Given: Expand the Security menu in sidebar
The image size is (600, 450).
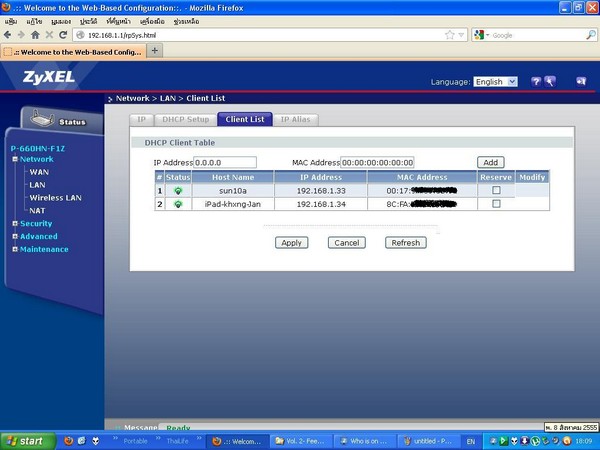Looking at the screenshot, I should 35,223.
